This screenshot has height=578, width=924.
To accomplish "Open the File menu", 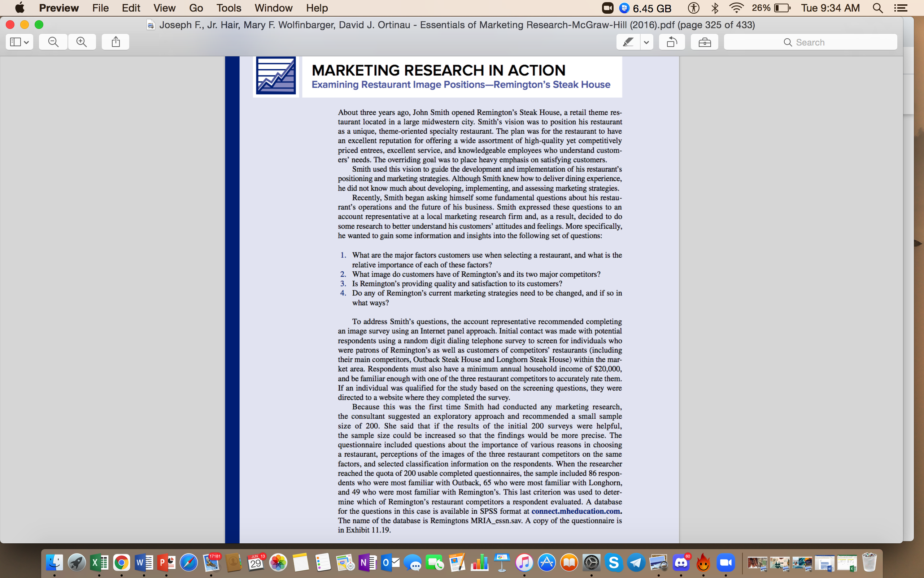I will 100,8.
